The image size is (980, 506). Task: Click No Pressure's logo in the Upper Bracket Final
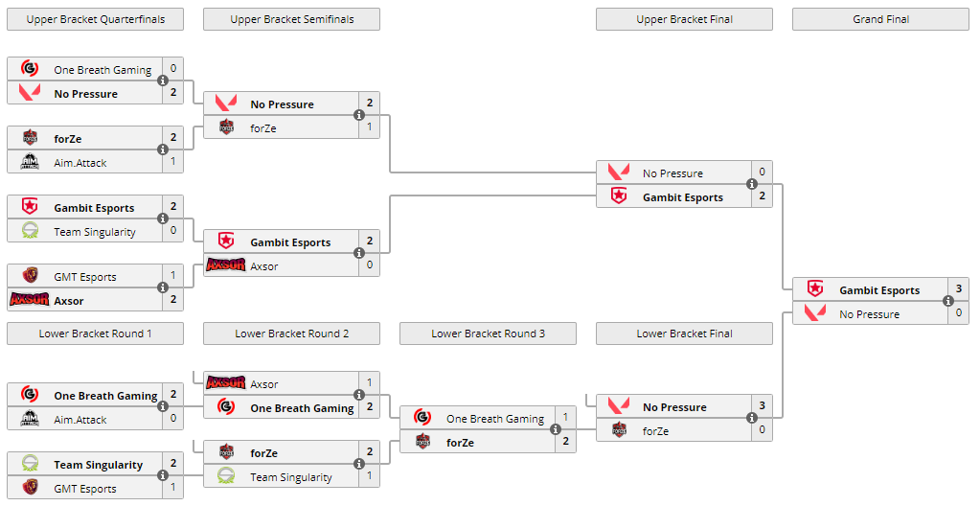pyautogui.click(x=619, y=172)
